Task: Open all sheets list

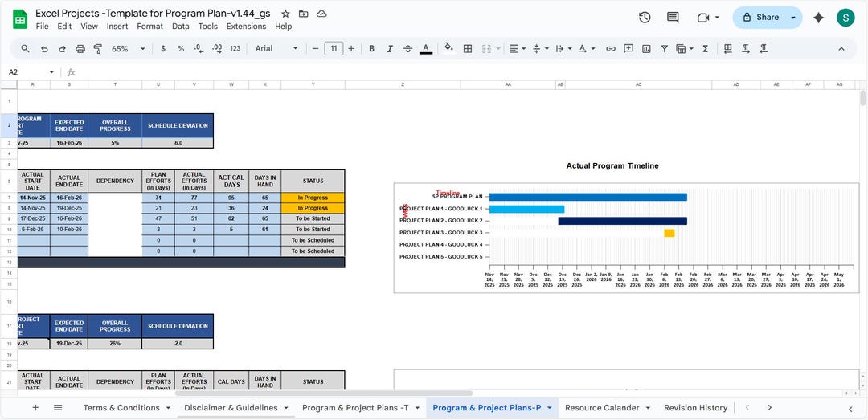Action: (58, 408)
